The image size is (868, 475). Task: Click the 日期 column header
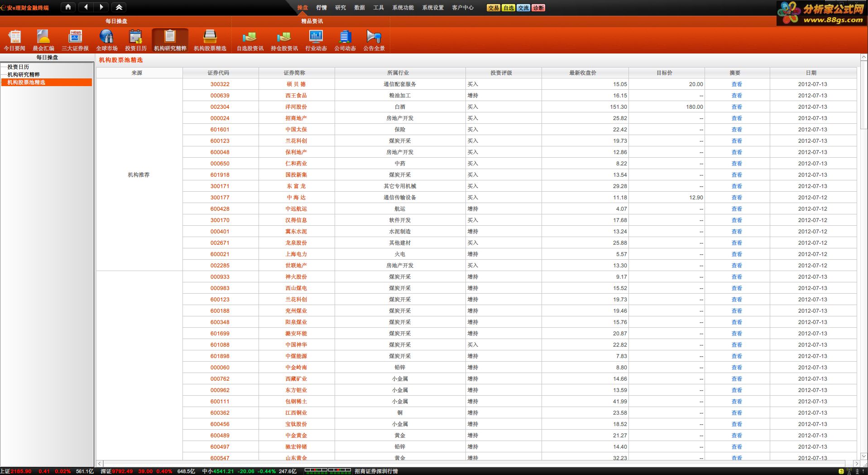click(x=813, y=73)
